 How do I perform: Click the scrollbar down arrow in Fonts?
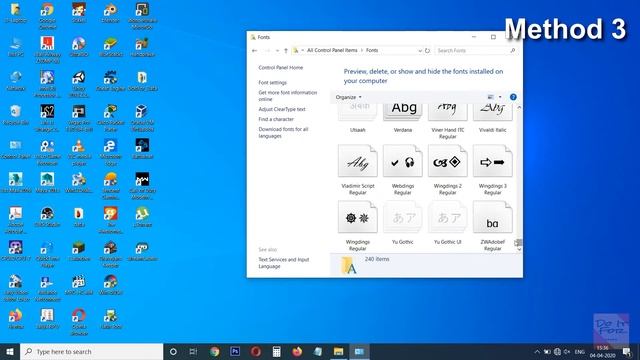pyautogui.click(x=519, y=249)
